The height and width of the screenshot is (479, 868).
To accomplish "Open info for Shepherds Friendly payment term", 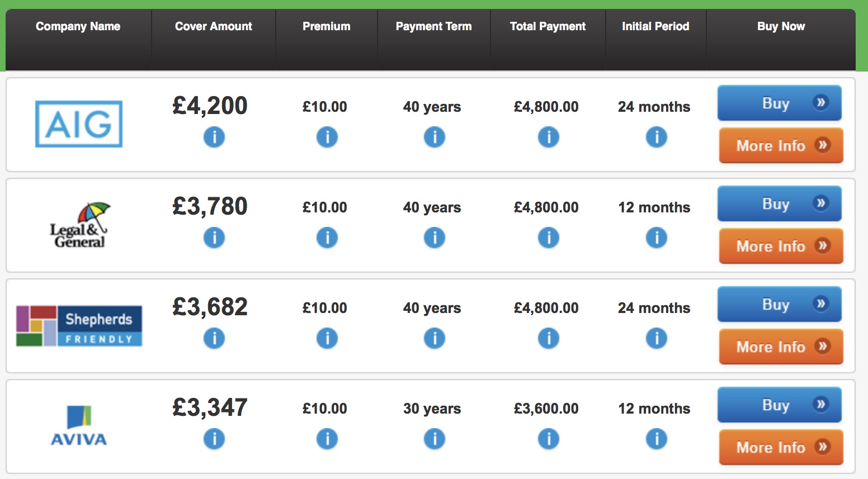I will pos(434,338).
